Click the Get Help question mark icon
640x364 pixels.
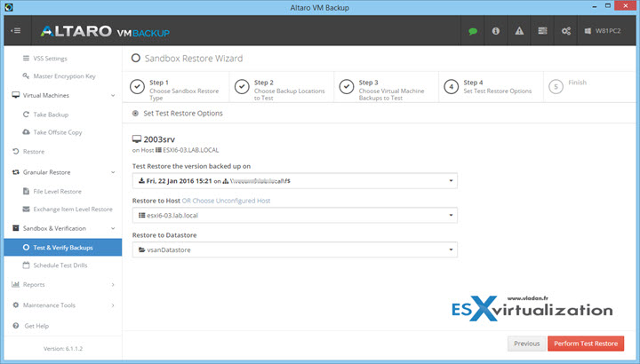(15, 326)
